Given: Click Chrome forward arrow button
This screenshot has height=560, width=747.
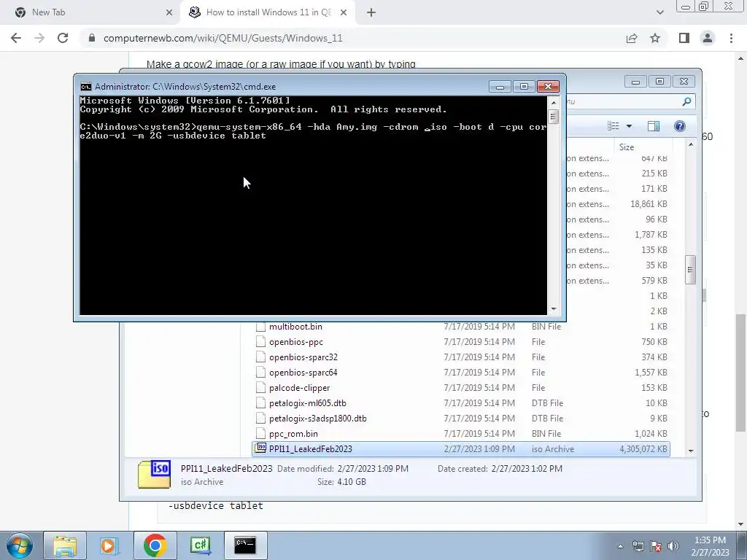Looking at the screenshot, I should click(39, 38).
